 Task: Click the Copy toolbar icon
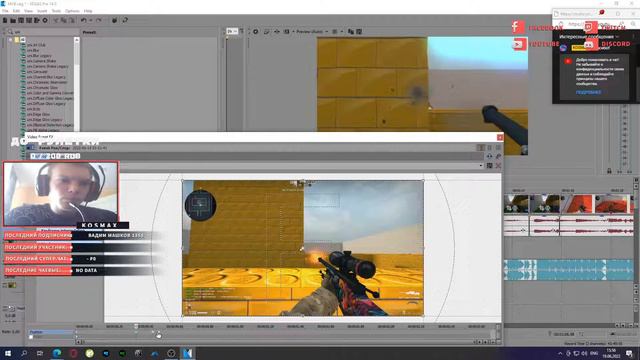pos(64,20)
